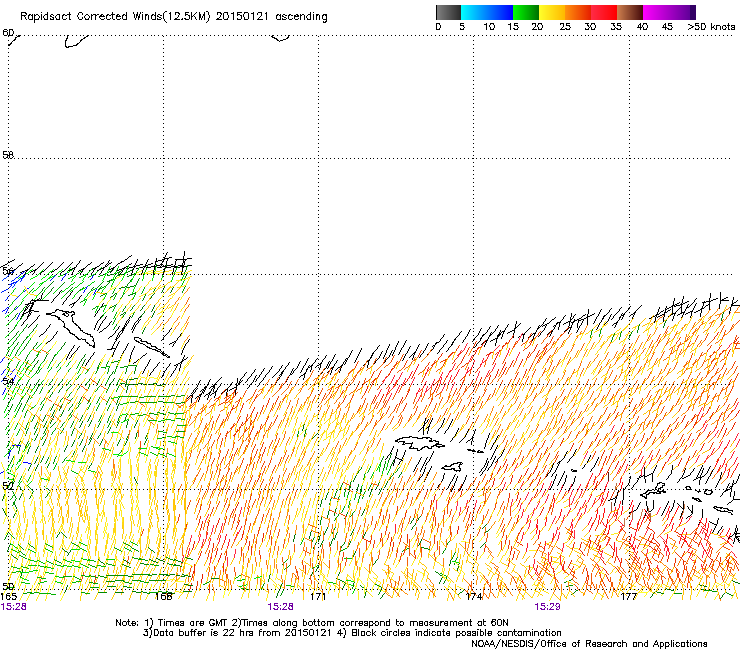Click the 'Times are GMT' note line
740x650 pixels.
[x=311, y=623]
